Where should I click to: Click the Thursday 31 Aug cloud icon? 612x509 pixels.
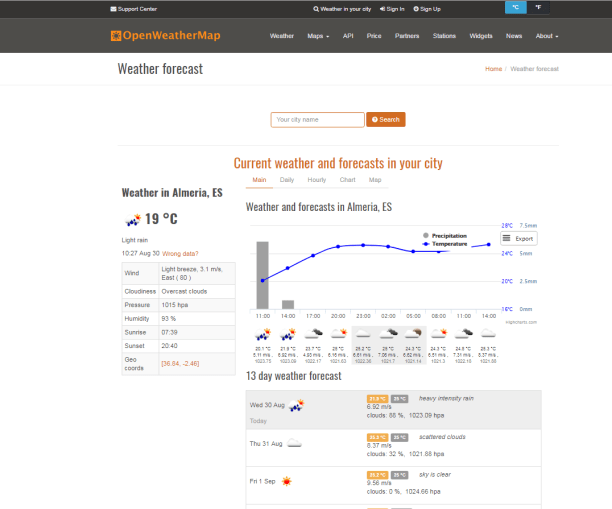tap(295, 442)
